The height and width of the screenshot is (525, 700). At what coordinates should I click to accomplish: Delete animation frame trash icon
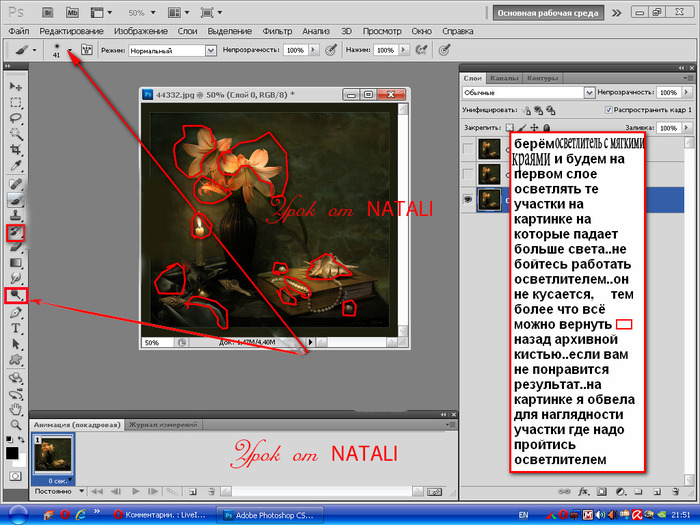[212, 492]
